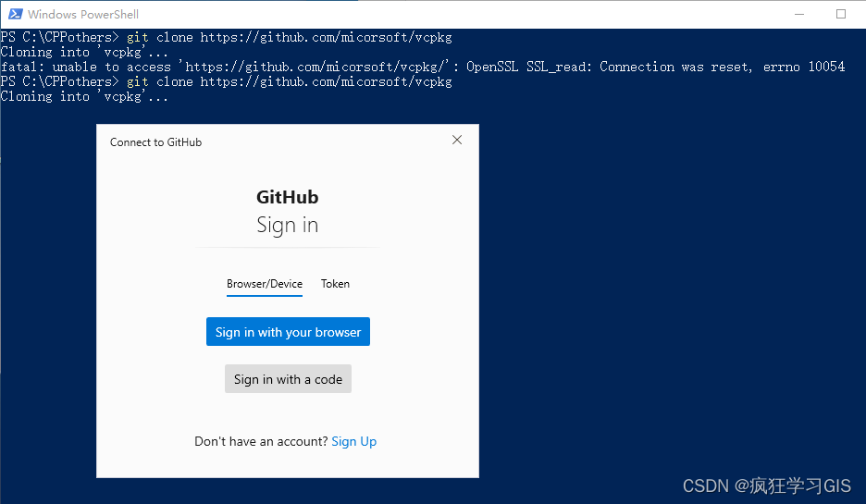Click the large Sign in heading
Viewport: 866px width, 504px height.
287,226
